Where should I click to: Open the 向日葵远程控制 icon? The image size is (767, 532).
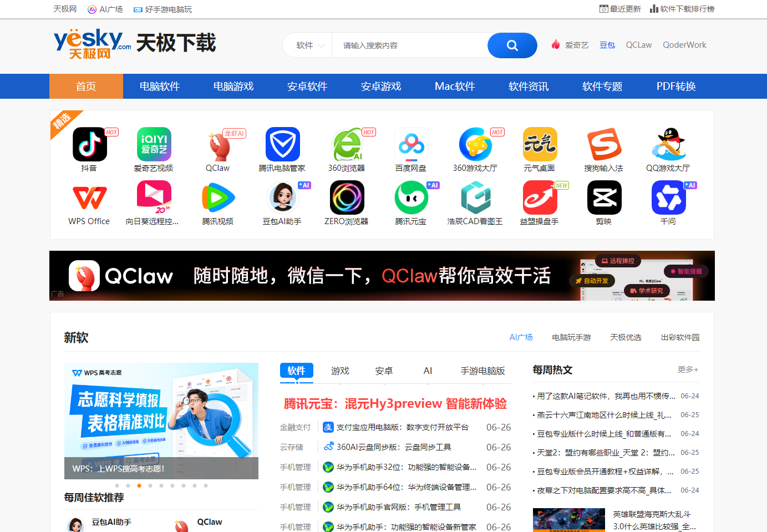(154, 197)
